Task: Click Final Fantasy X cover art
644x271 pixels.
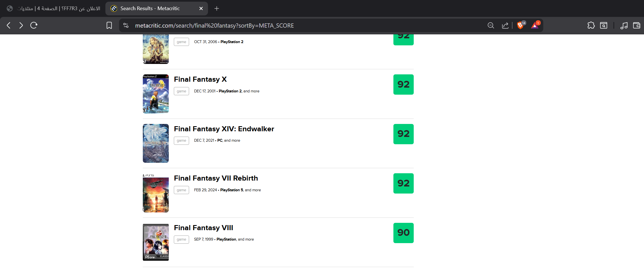Action: (156, 94)
